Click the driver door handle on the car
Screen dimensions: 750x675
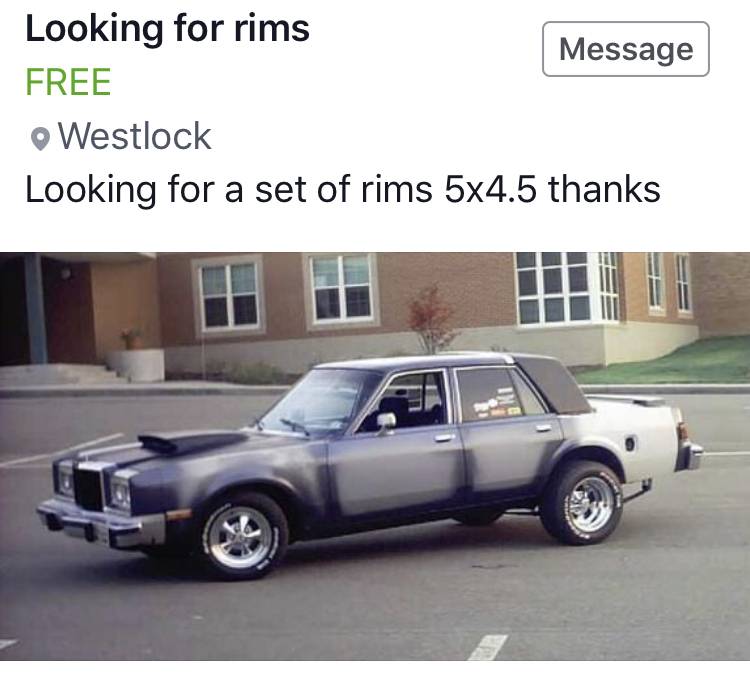pyautogui.click(x=443, y=438)
